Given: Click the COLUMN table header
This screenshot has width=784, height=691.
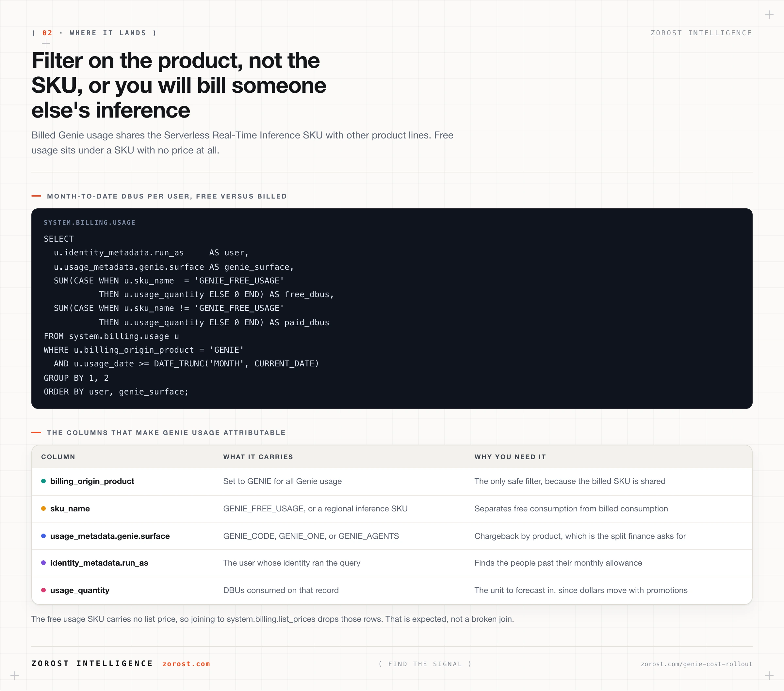Looking at the screenshot, I should pos(58,457).
